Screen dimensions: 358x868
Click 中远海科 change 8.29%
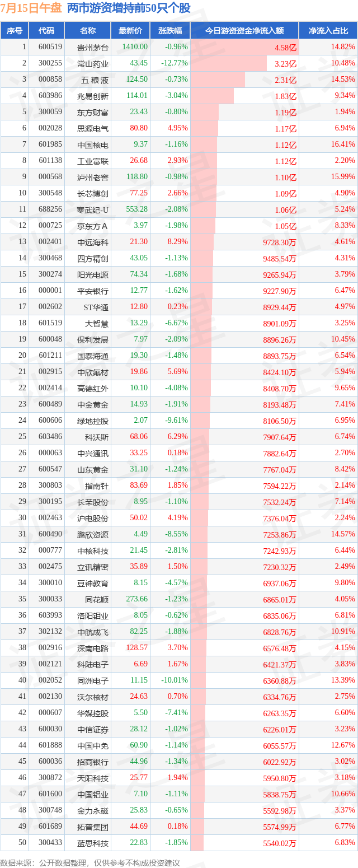pos(178,242)
